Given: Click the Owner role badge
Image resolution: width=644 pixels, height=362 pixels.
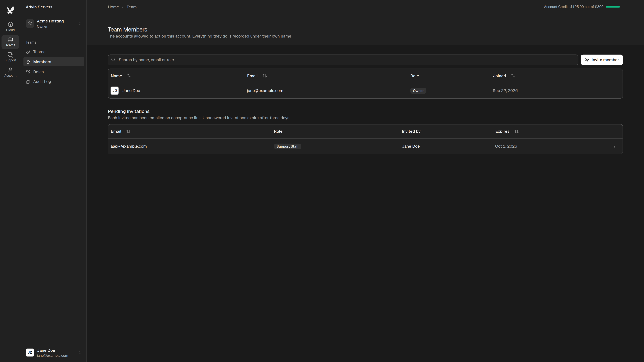Looking at the screenshot, I should [x=418, y=91].
